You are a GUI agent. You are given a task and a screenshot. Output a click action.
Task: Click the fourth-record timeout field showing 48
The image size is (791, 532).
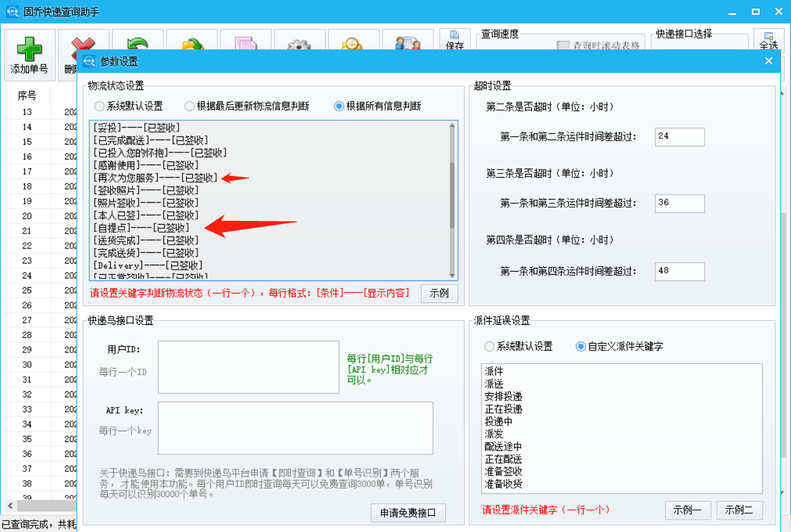click(x=680, y=272)
